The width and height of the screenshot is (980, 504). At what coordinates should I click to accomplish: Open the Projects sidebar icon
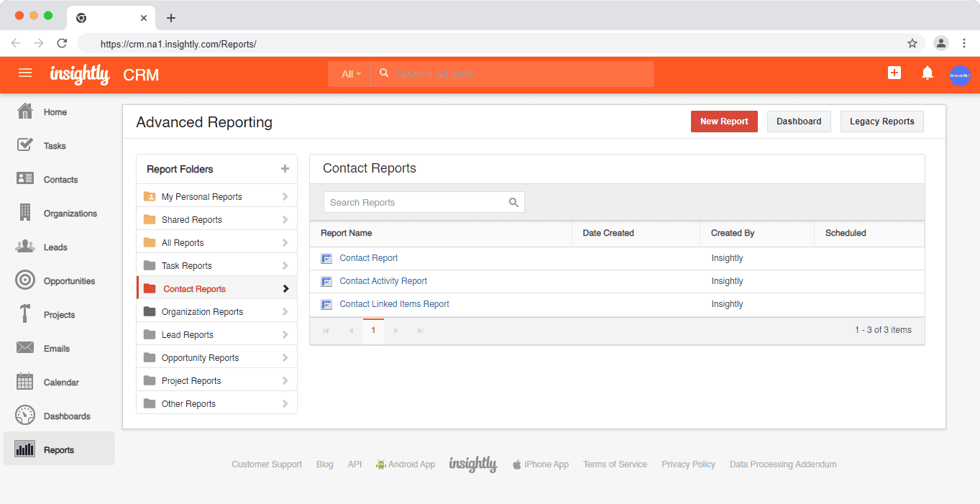(24, 314)
